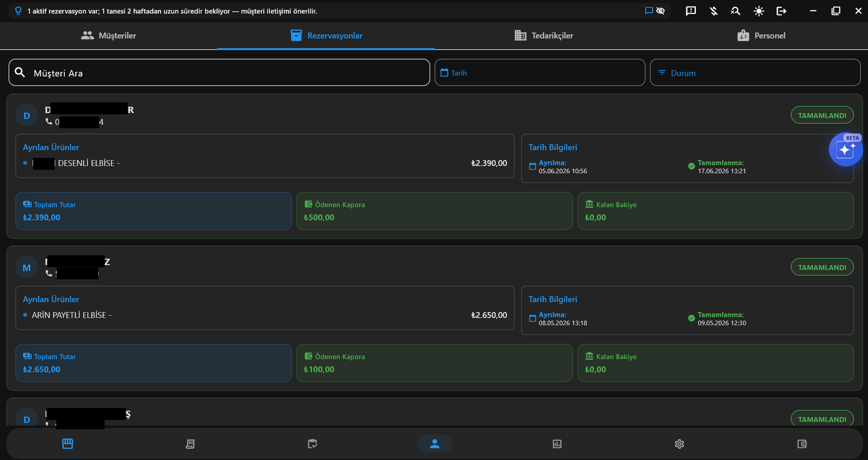This screenshot has width=868, height=460.
Task: Toggle the crossed-out eye visibility icon
Action: click(661, 11)
